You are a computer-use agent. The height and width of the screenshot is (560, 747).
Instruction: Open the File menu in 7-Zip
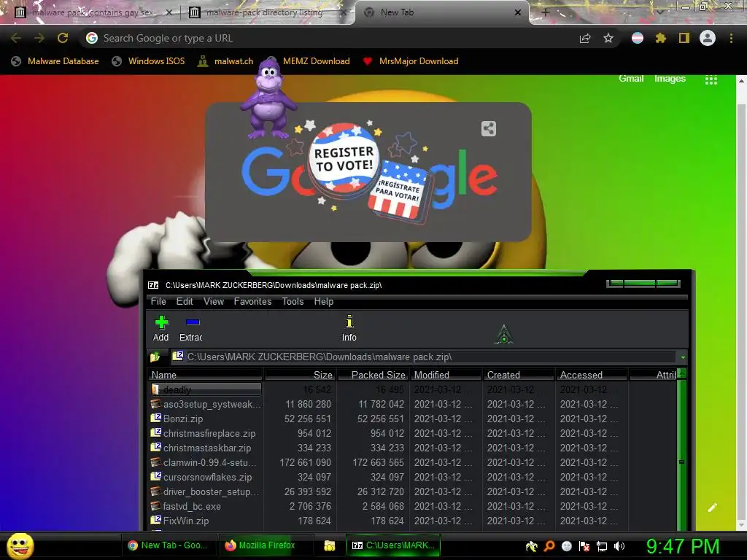click(x=158, y=301)
